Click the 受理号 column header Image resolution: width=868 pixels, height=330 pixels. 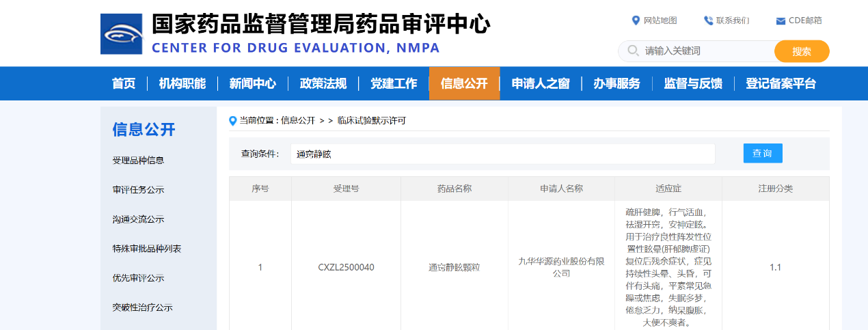pyautogui.click(x=347, y=189)
